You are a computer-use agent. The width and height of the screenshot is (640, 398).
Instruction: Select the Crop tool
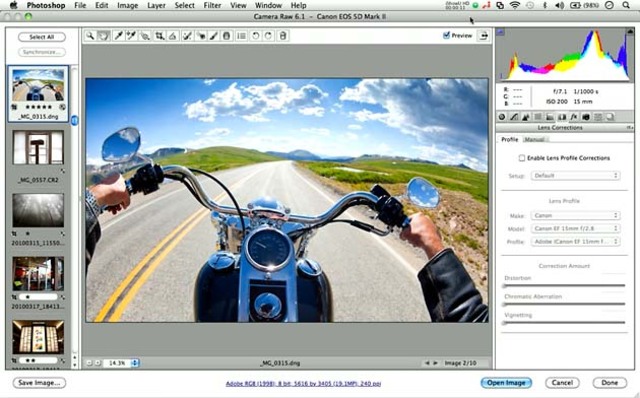(159, 36)
